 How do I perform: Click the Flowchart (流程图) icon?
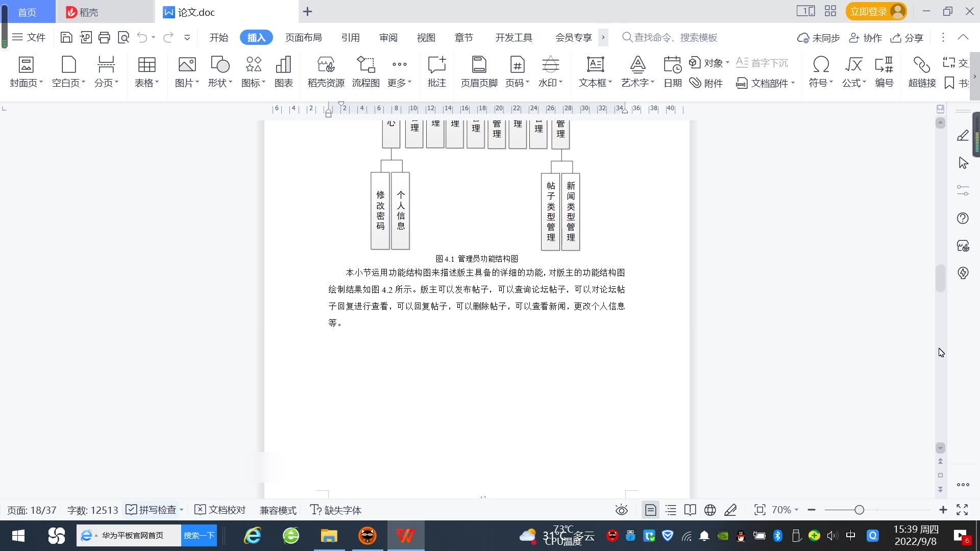(365, 71)
